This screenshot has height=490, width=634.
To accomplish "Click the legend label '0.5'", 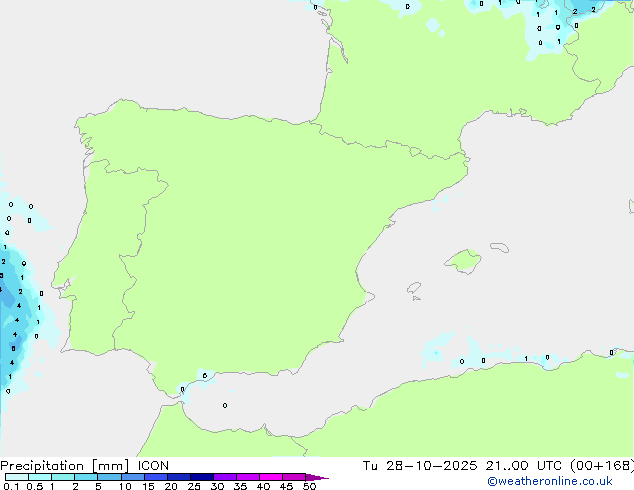I will 35,486.
